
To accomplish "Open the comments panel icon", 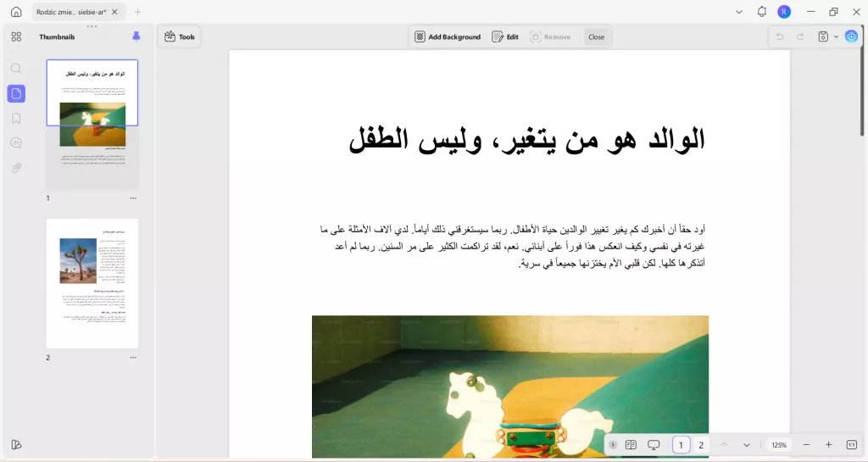I will 16,143.
